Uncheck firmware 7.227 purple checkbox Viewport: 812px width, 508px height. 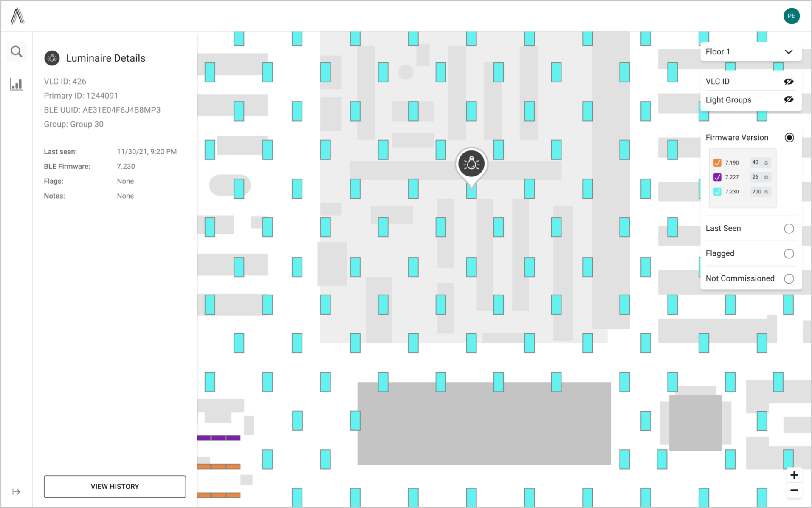coord(717,177)
